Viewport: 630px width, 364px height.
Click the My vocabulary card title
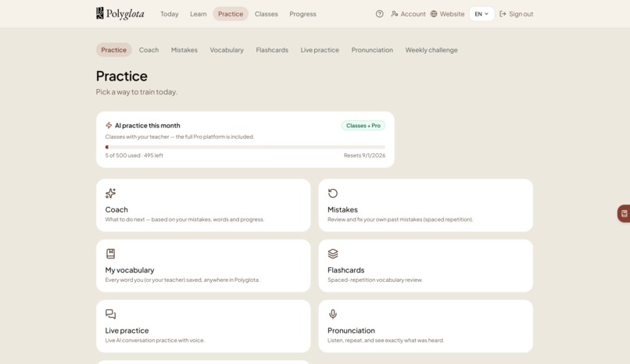(130, 270)
